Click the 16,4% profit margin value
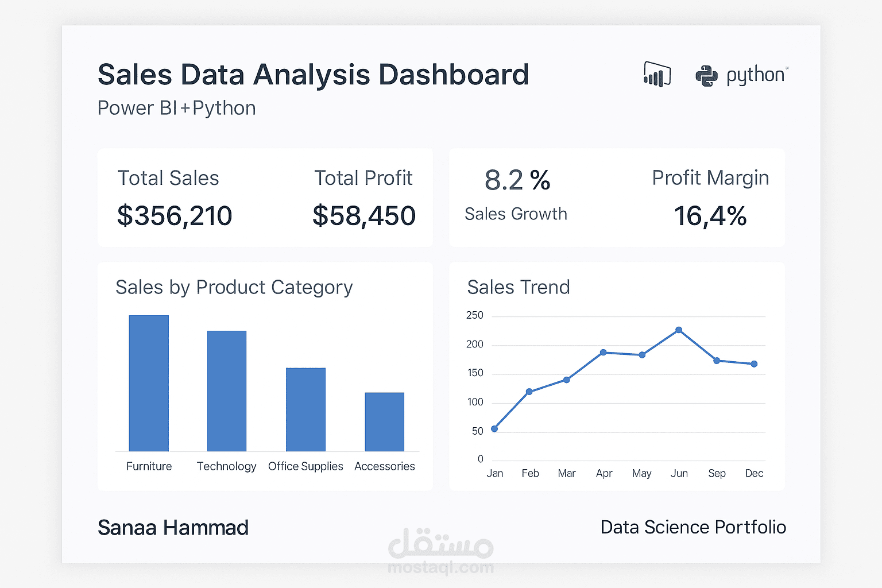 tap(710, 216)
